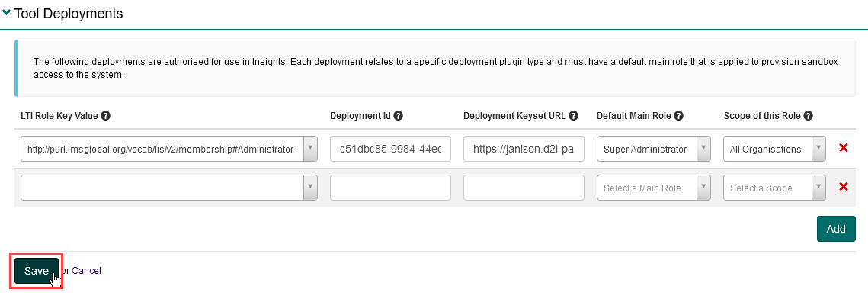868x296 pixels.
Task: Click the Deployment Id column label
Action: click(360, 116)
